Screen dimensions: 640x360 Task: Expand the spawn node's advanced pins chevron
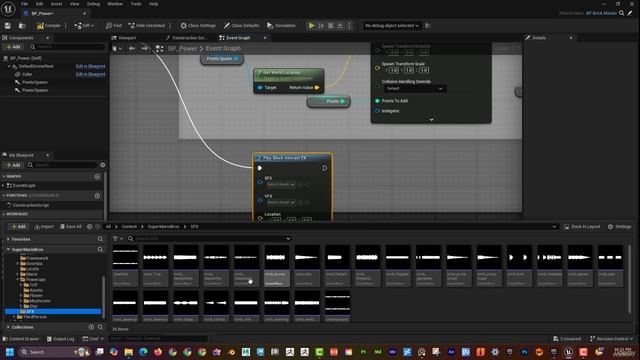[431, 120]
